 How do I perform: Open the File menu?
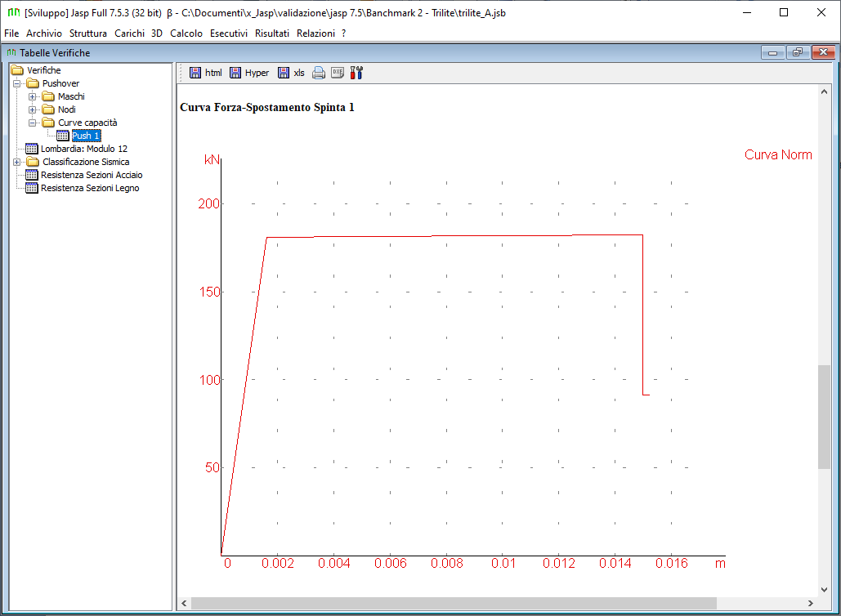point(11,33)
